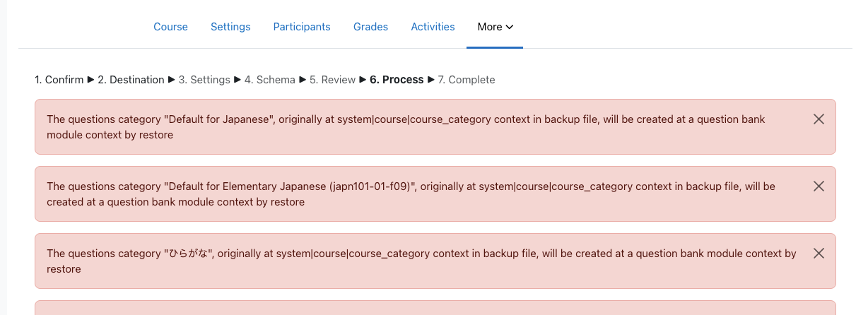Open the Course tab
868x315 pixels.
click(x=170, y=27)
